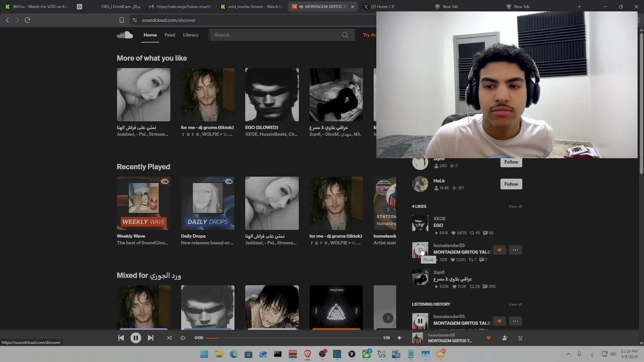
Task: Follow the artist in the player bar
Action: (x=505, y=338)
